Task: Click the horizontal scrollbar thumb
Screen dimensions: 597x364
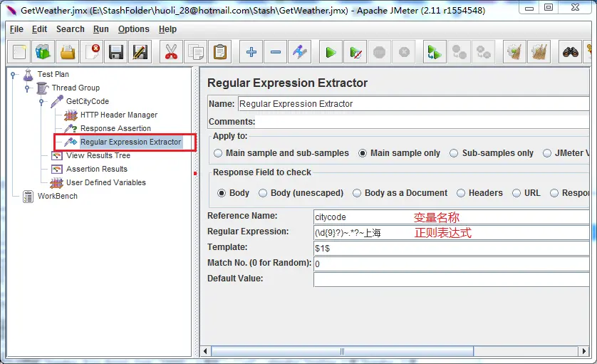Action: click(x=342, y=351)
